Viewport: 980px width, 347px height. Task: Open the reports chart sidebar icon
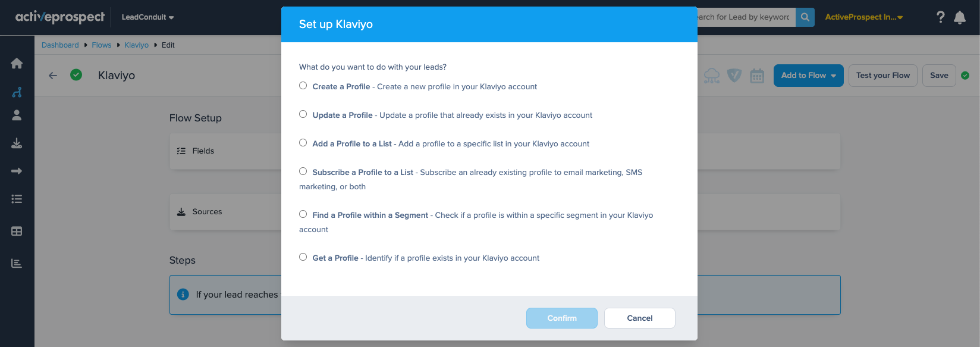click(x=17, y=263)
